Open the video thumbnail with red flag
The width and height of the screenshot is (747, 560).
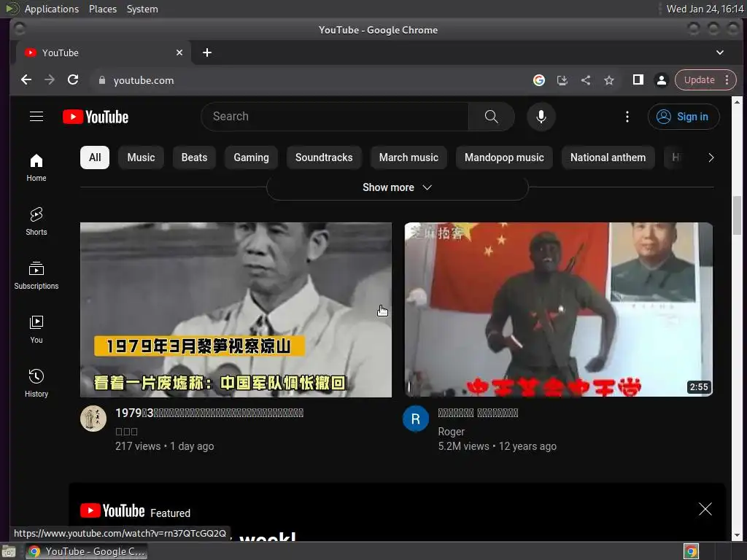pyautogui.click(x=558, y=310)
